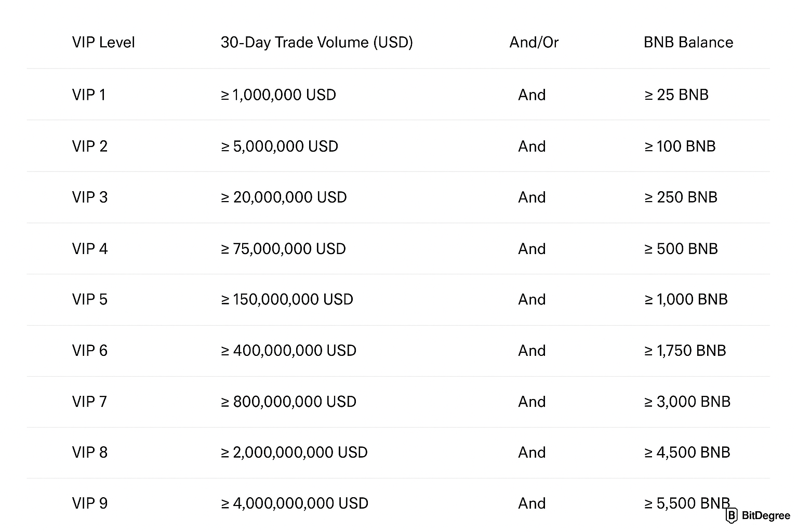The image size is (798, 532).
Task: Click the ≥ 2,000,000,000 USD volume cell
Action: pyautogui.click(x=294, y=452)
